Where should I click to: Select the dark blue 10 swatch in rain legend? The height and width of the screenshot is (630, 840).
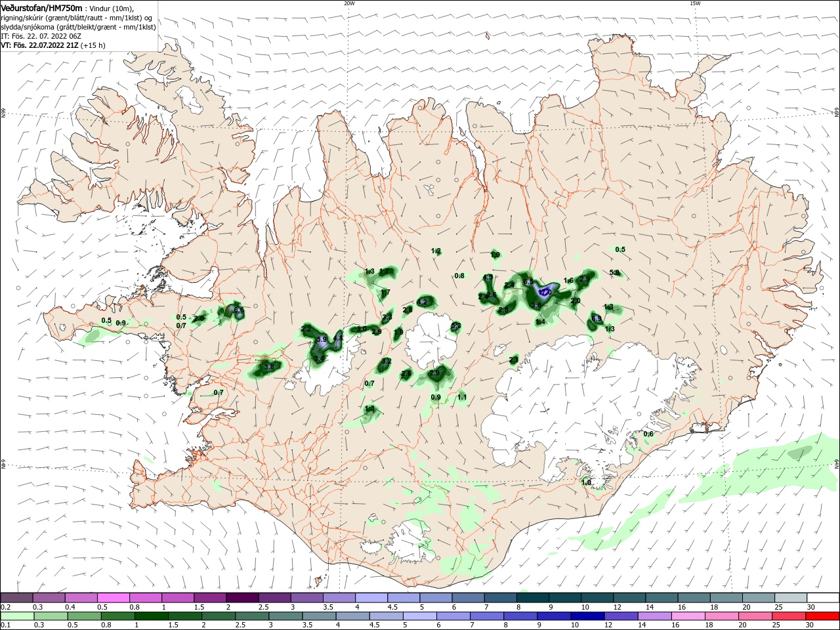pyautogui.click(x=586, y=616)
